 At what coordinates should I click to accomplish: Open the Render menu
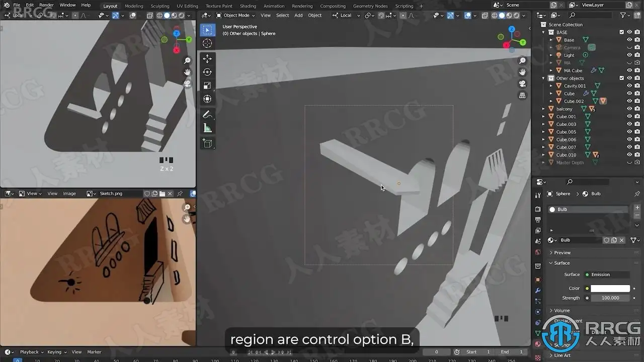point(46,5)
